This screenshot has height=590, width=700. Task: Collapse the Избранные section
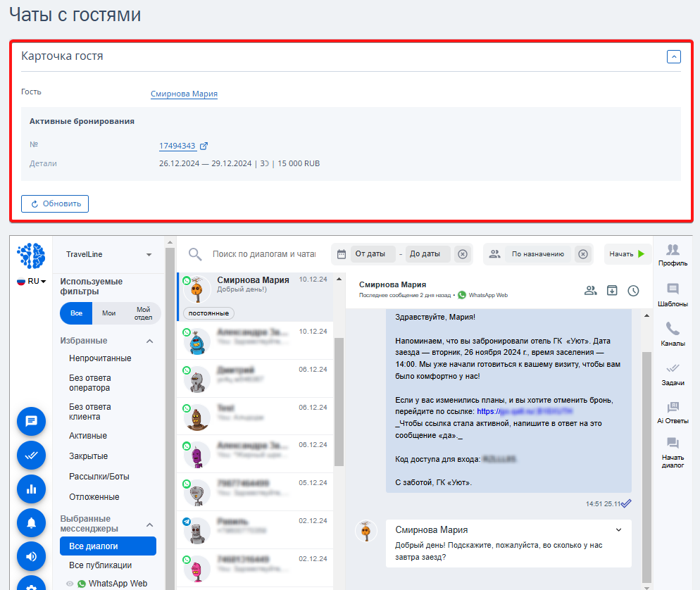click(x=150, y=341)
